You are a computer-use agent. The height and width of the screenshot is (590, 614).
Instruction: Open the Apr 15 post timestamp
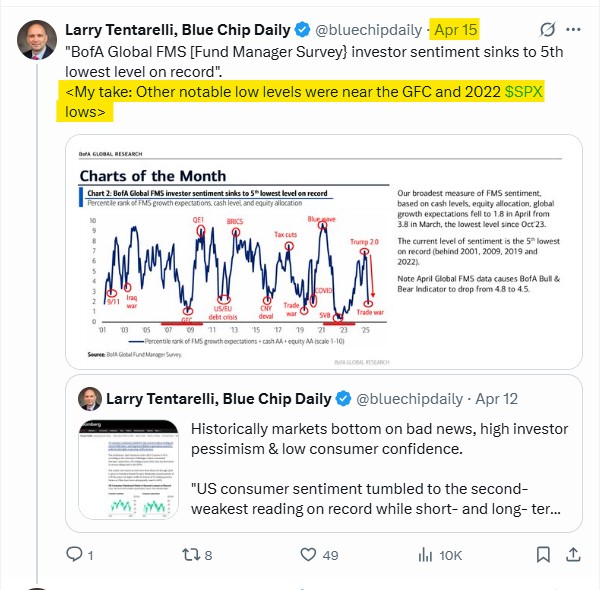tap(456, 30)
